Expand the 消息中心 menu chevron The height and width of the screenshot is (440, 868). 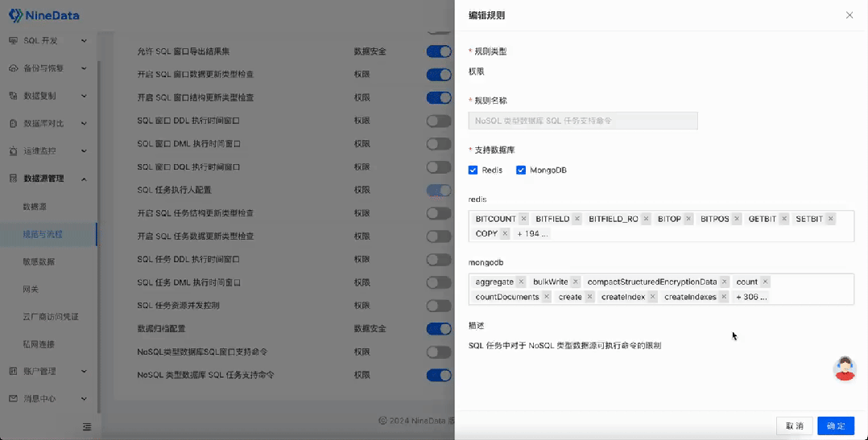(x=84, y=398)
